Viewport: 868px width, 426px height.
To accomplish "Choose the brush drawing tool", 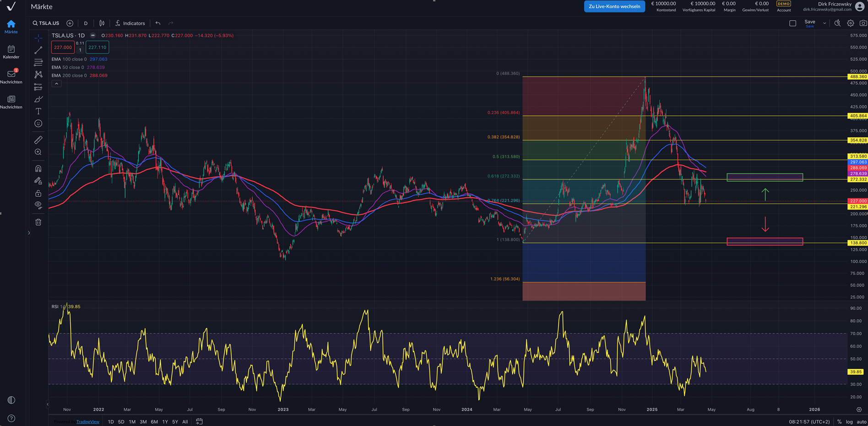I will coord(38,99).
